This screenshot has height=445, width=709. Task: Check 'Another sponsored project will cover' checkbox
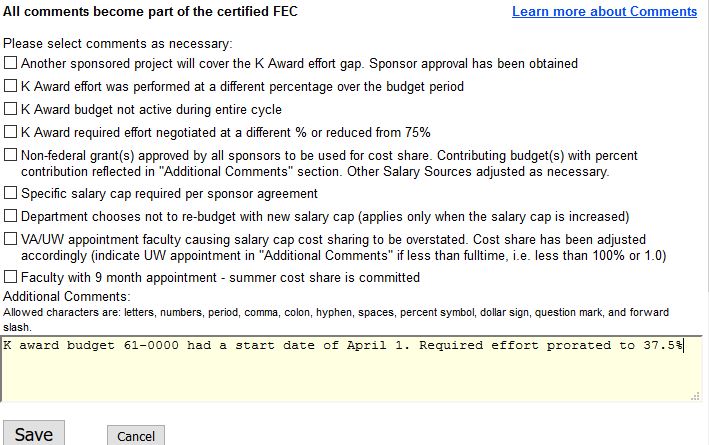(x=10, y=62)
